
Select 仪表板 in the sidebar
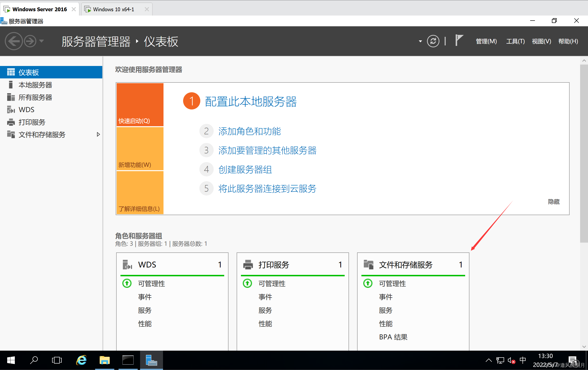click(x=51, y=72)
